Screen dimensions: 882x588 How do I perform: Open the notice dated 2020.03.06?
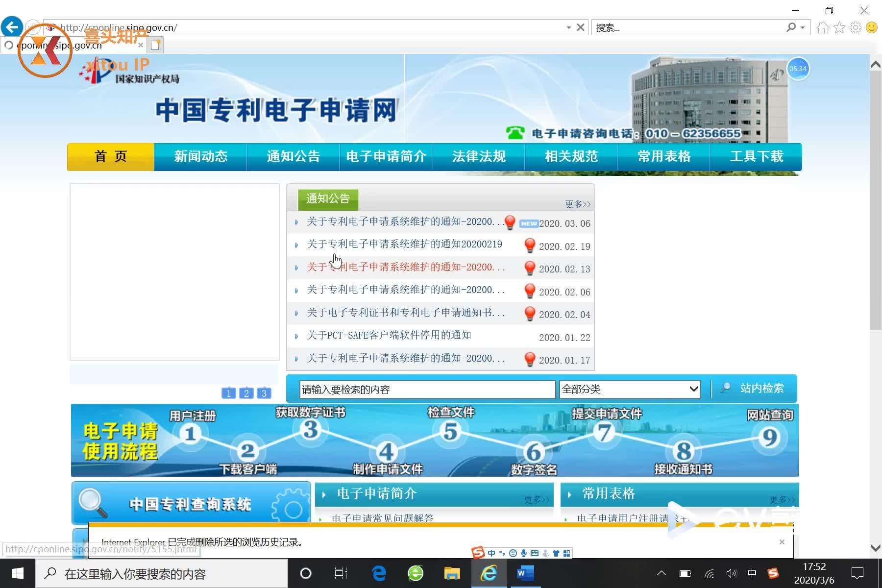pyautogui.click(x=405, y=221)
